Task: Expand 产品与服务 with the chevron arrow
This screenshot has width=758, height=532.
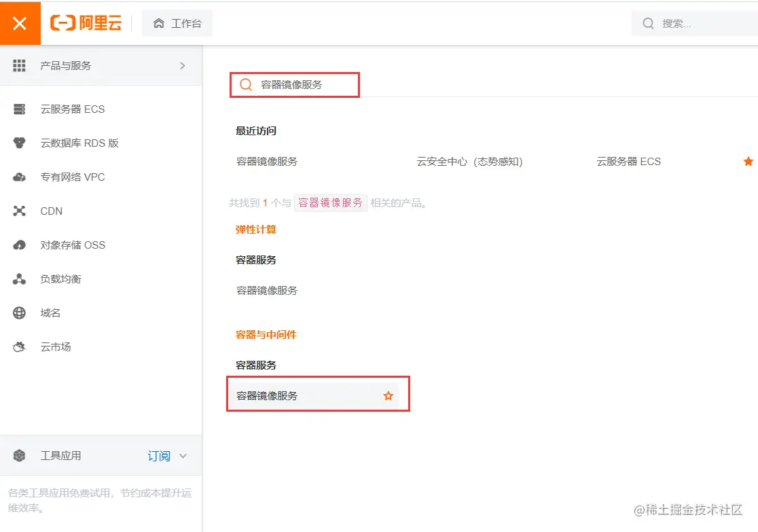Action: tap(183, 66)
